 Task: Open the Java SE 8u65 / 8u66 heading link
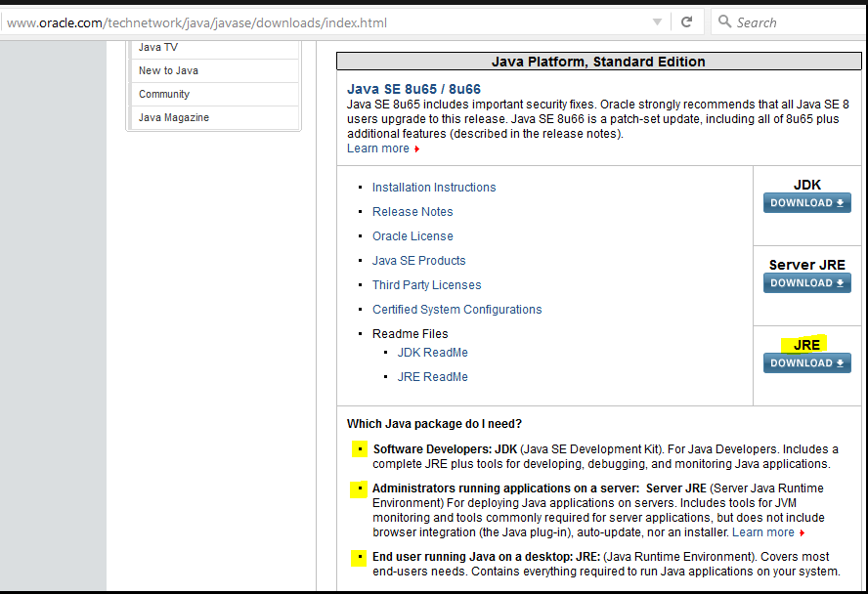click(413, 89)
